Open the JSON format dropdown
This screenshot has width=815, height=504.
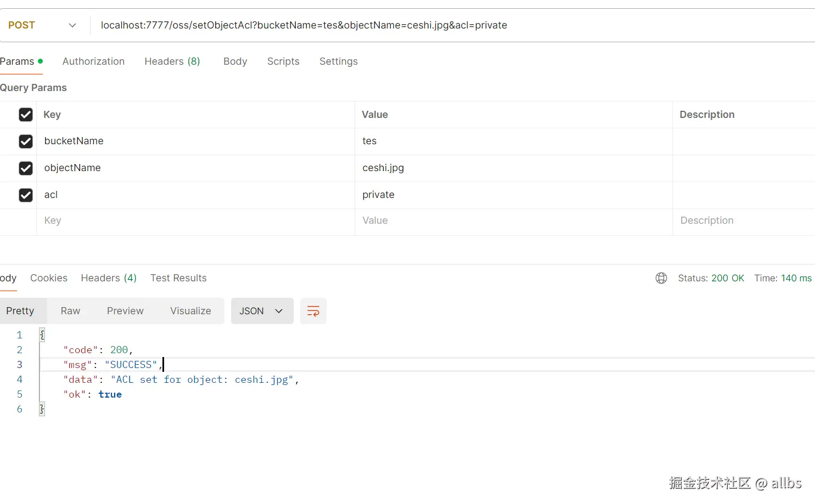[262, 311]
